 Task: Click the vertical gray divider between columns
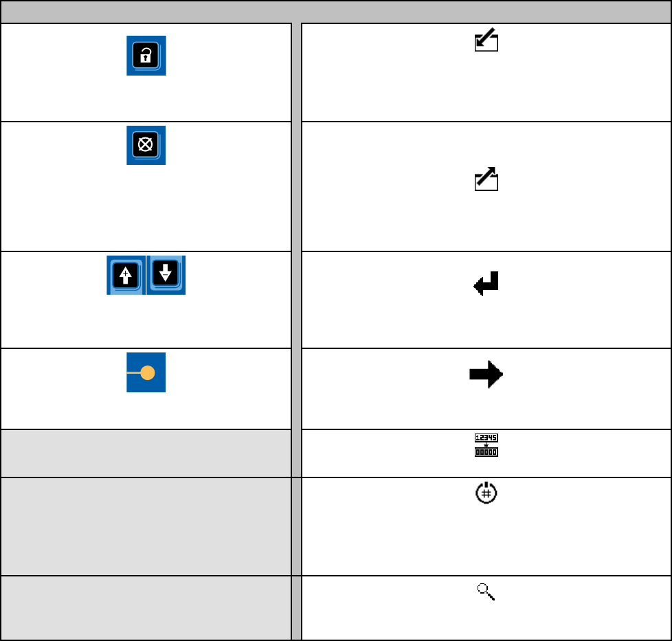(x=296, y=332)
